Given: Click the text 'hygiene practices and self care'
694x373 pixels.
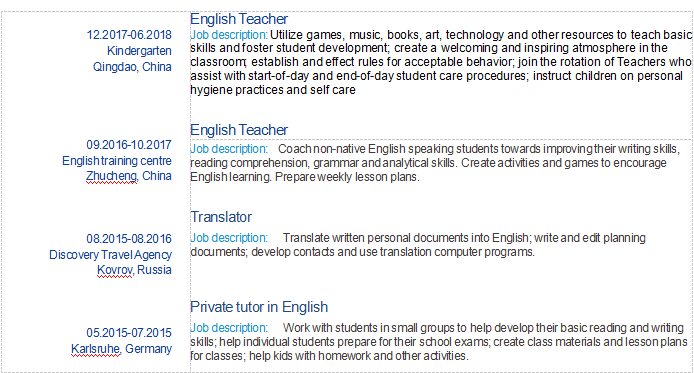Looking at the screenshot, I should click(x=273, y=90).
